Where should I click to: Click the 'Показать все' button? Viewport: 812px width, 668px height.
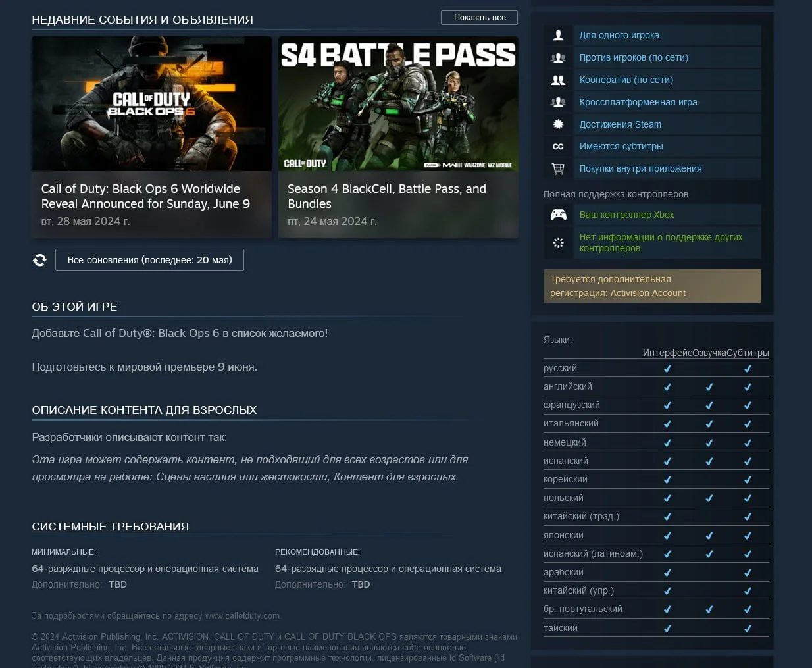click(x=479, y=18)
